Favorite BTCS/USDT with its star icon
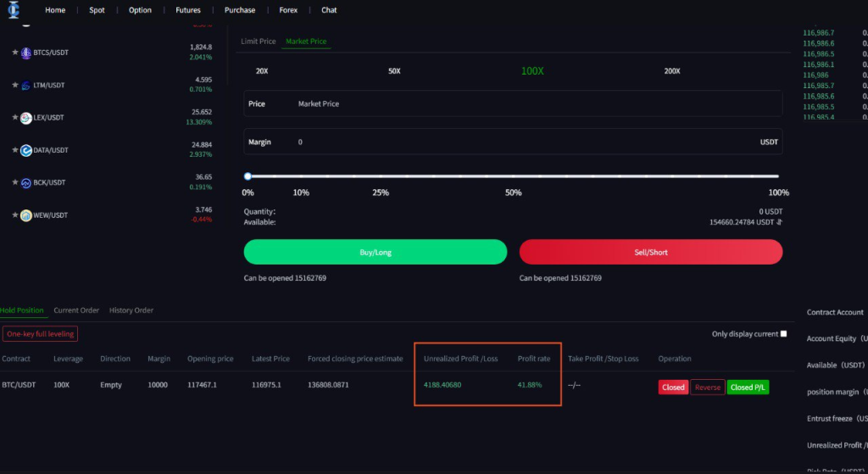The width and height of the screenshot is (868, 474). (x=14, y=53)
